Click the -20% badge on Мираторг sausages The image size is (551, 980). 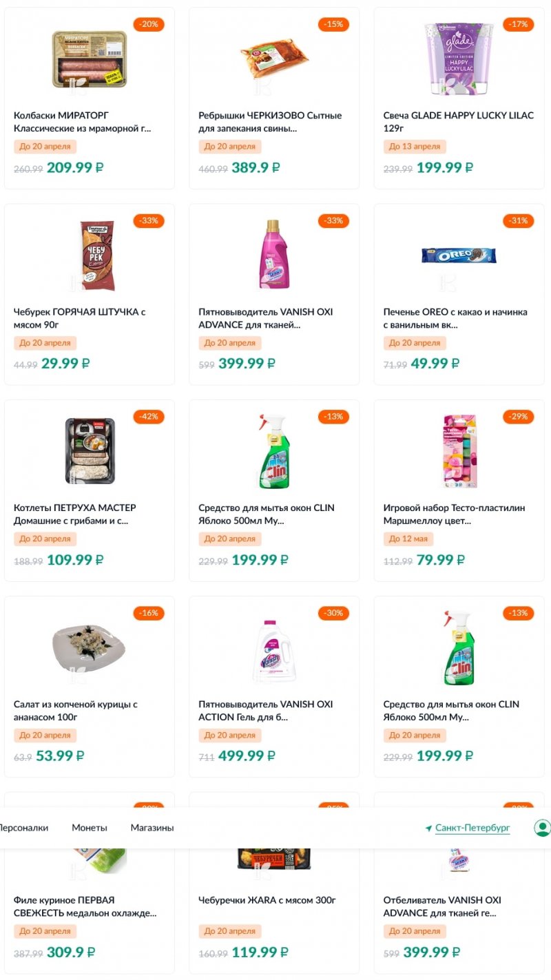(x=148, y=25)
